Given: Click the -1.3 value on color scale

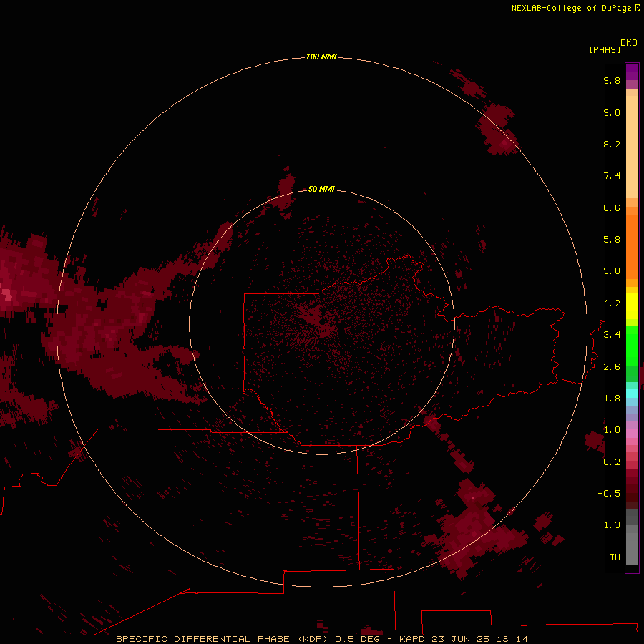Looking at the screenshot, I should click(609, 525).
